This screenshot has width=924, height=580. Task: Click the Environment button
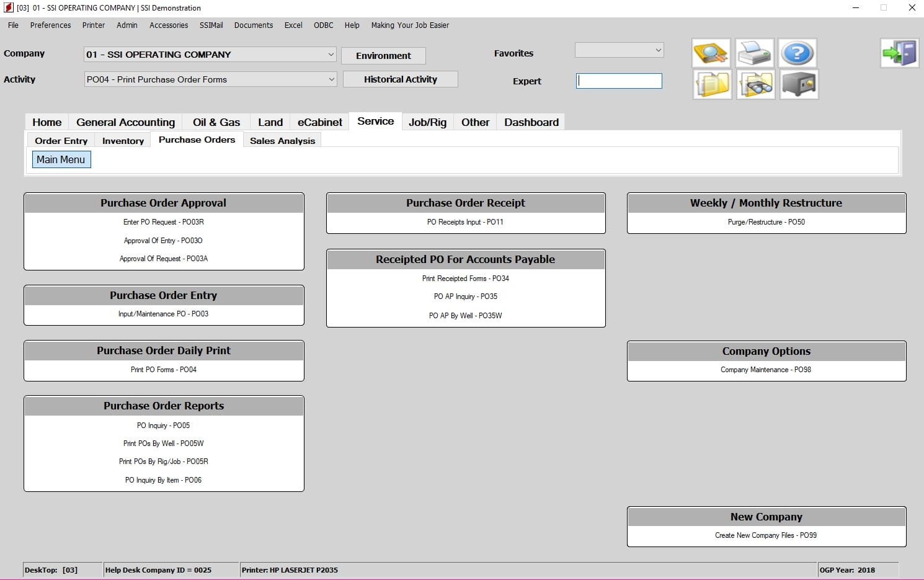pos(383,56)
